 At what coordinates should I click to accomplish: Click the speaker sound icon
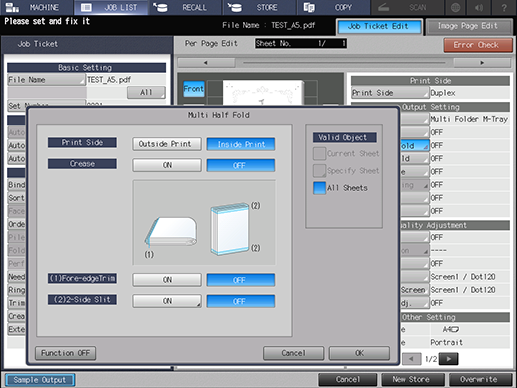[479, 7]
